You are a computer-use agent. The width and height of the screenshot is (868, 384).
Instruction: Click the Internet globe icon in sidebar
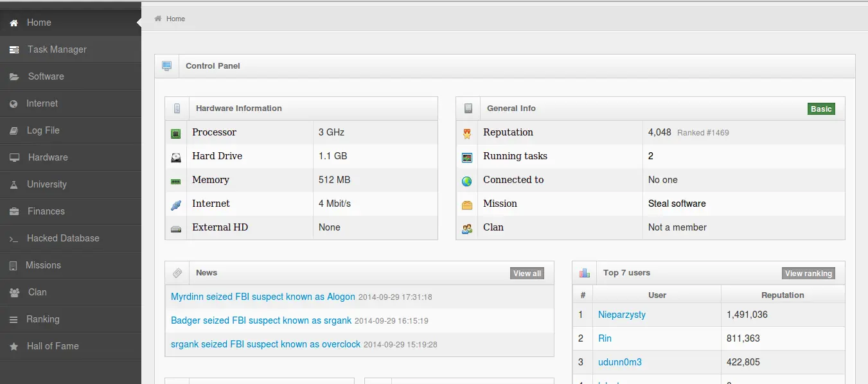(x=13, y=103)
